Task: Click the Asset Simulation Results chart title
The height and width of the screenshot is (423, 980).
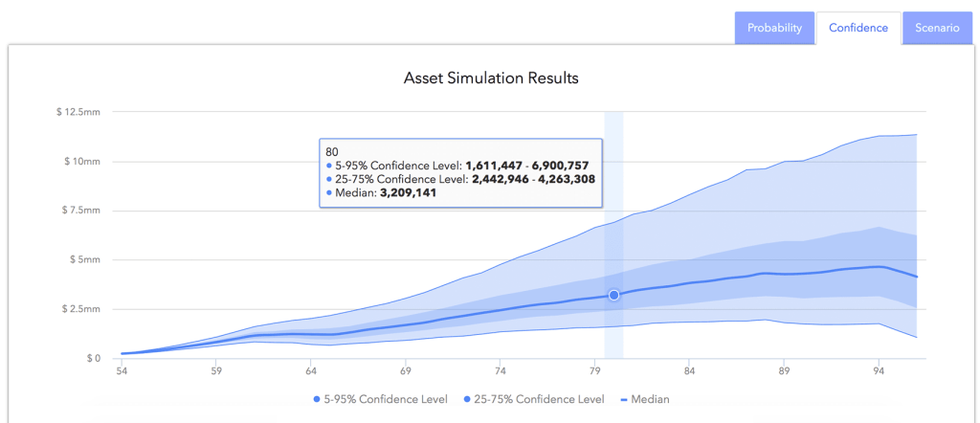Action: point(491,78)
